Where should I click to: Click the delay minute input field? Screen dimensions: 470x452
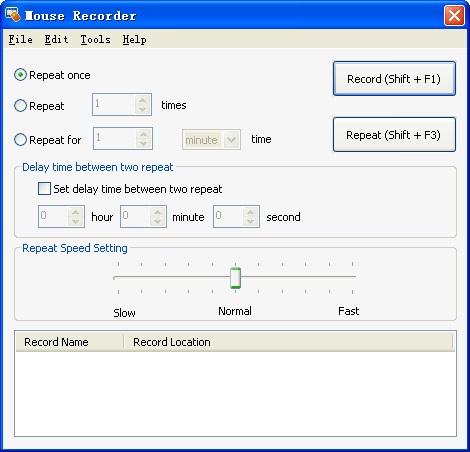click(135, 217)
